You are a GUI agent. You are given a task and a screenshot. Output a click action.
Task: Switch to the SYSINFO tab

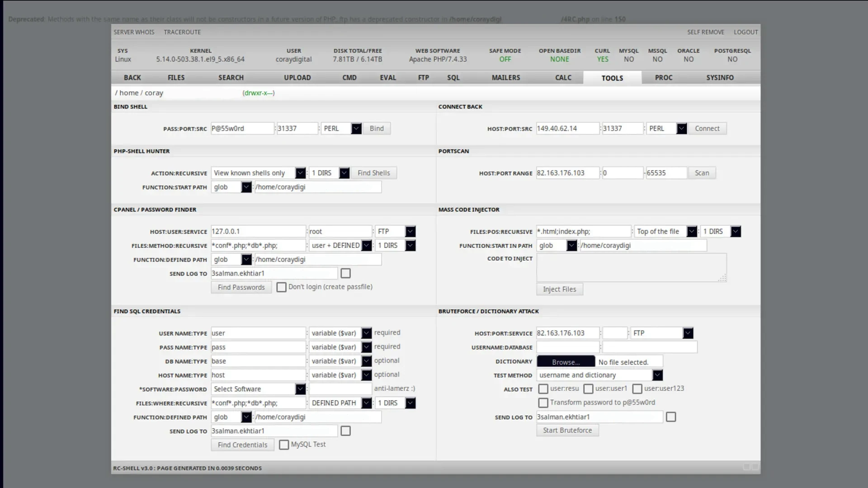pyautogui.click(x=720, y=78)
